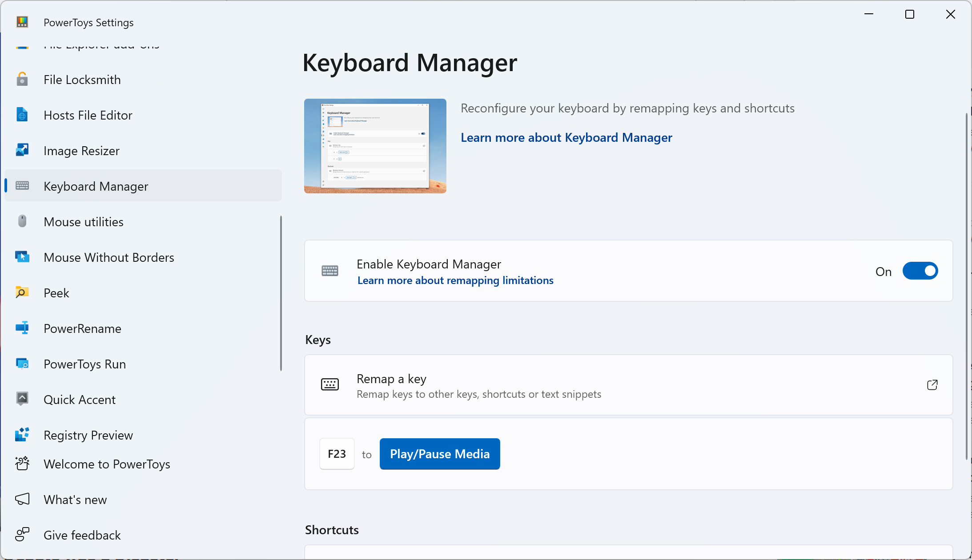Click the Keyboard Manager sidebar icon
The image size is (972, 560).
pyautogui.click(x=23, y=185)
